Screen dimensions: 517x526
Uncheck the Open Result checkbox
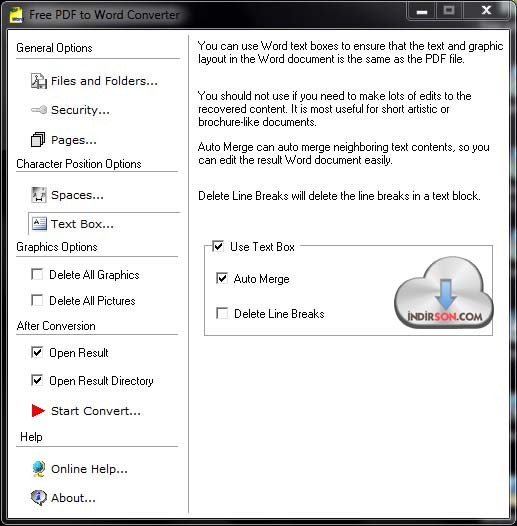(37, 352)
